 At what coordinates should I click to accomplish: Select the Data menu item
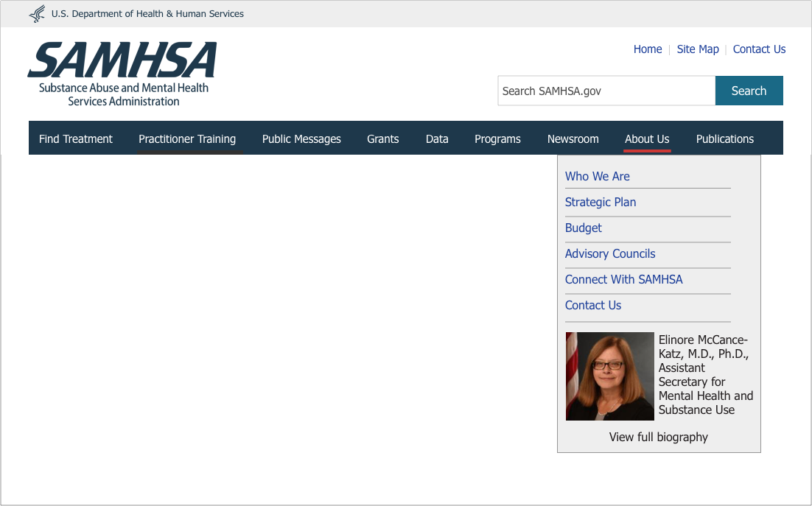(x=437, y=138)
